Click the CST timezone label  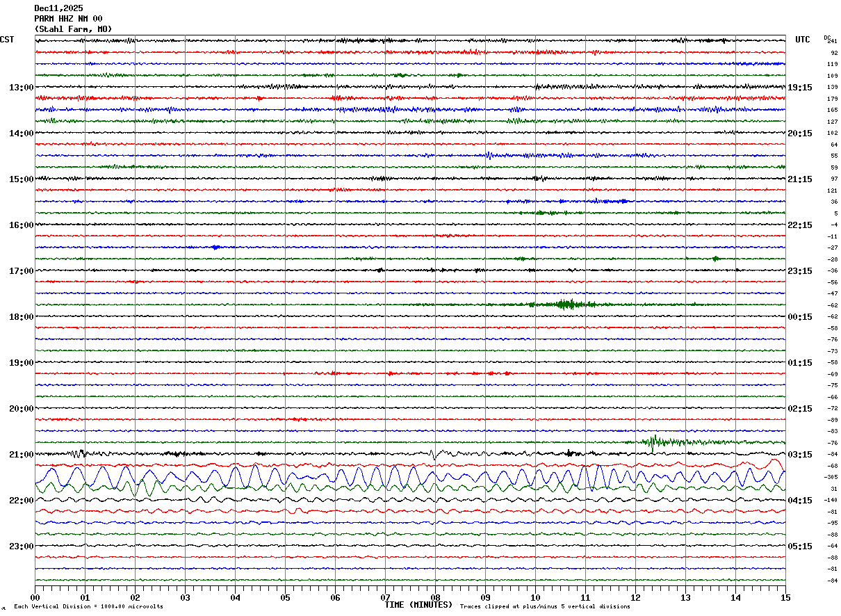(x=7, y=40)
